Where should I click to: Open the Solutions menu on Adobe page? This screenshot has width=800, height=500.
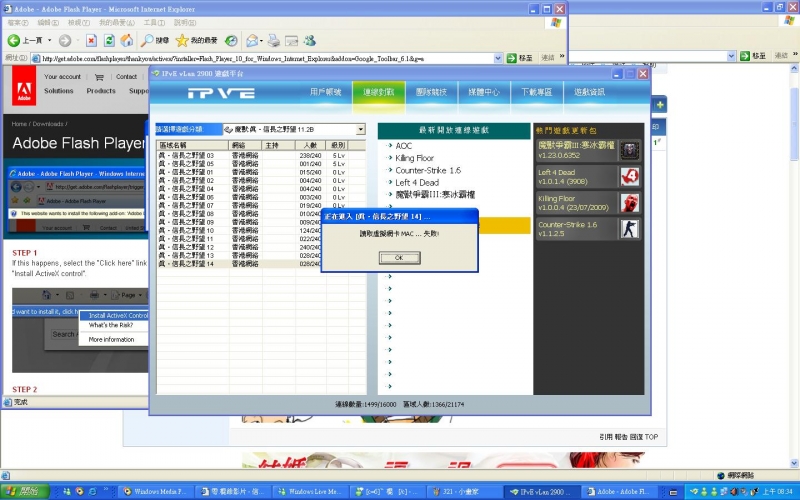(58, 91)
